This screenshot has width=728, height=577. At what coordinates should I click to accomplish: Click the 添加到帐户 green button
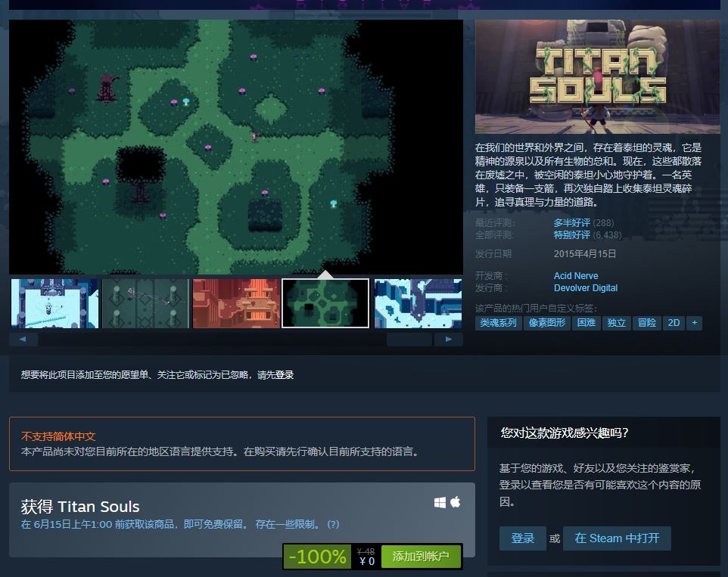[x=421, y=557]
